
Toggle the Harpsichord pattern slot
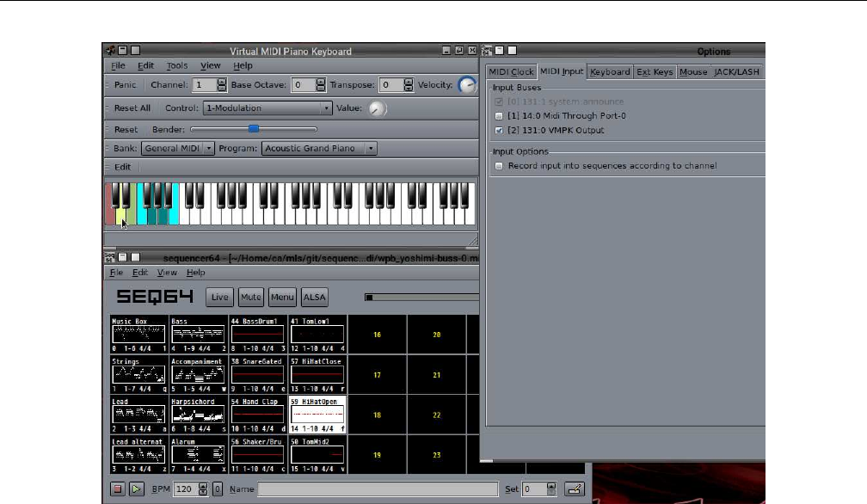point(199,415)
